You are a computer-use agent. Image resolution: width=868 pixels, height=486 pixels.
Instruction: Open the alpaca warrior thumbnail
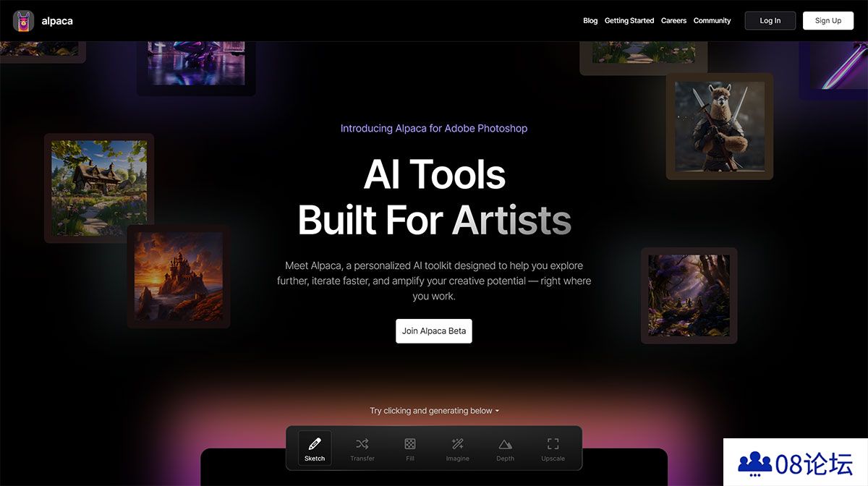720,126
